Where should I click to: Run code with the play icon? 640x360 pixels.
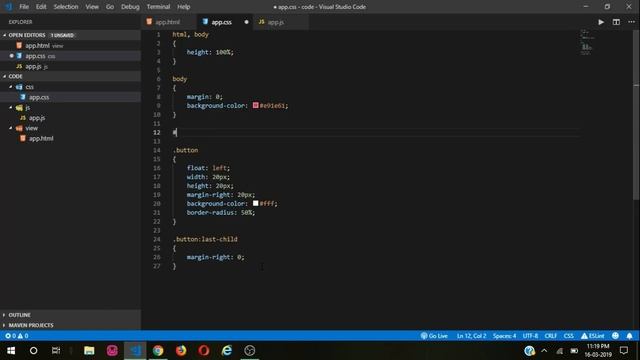tap(601, 22)
